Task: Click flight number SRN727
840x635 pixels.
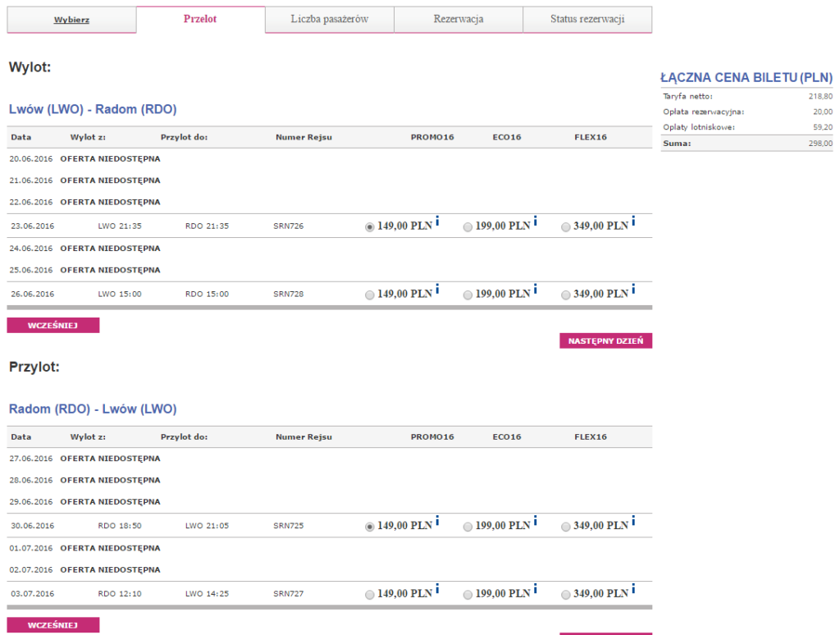Action: point(288,594)
